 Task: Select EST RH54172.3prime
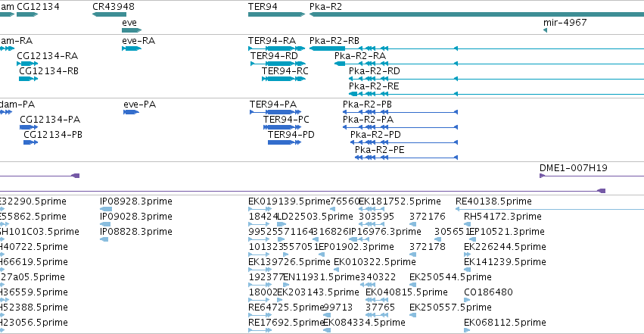pos(466,224)
